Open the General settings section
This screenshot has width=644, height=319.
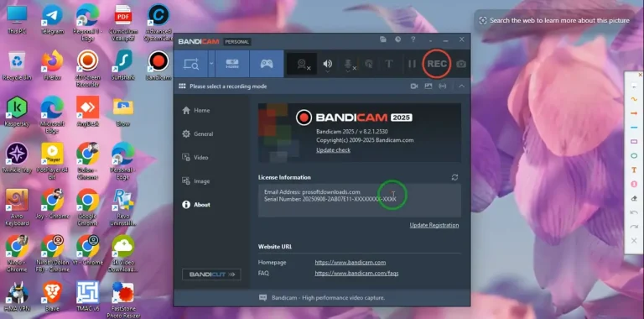click(198, 133)
